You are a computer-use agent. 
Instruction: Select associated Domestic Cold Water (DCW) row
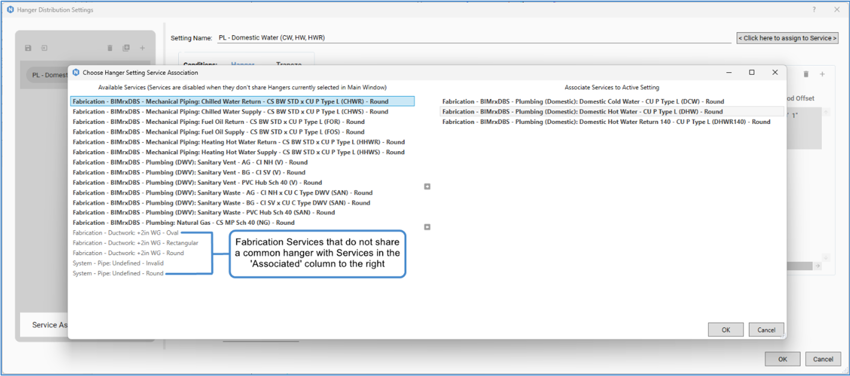pos(611,101)
